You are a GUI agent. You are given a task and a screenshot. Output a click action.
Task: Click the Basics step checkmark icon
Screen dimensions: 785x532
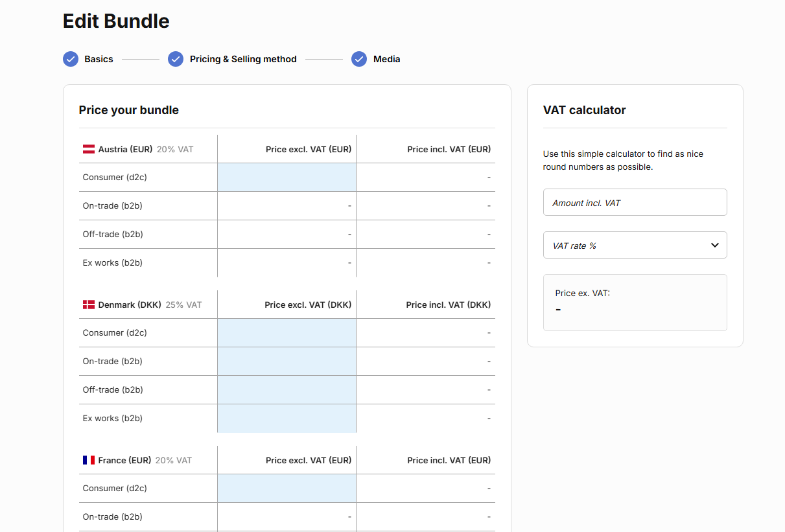tap(71, 59)
